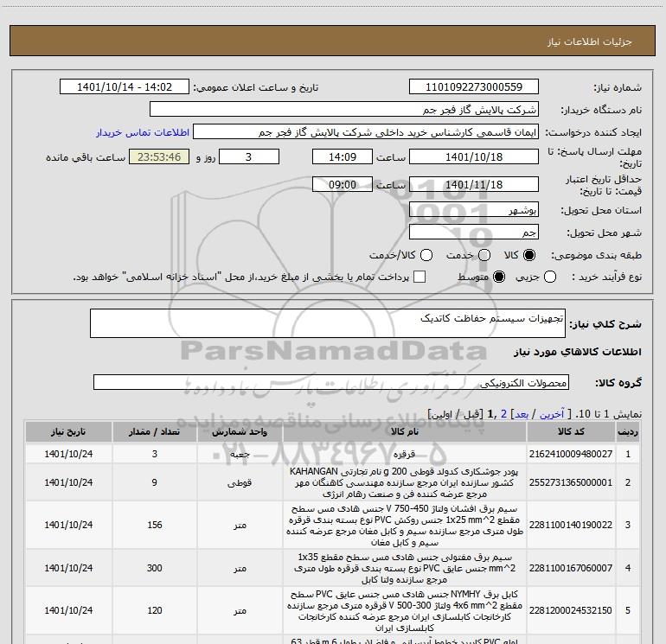Image resolution: width=666 pixels, height=644 pixels.
Task: Click the announcement date field 1401/10/14 - 14:02
Action: pyautogui.click(x=125, y=86)
